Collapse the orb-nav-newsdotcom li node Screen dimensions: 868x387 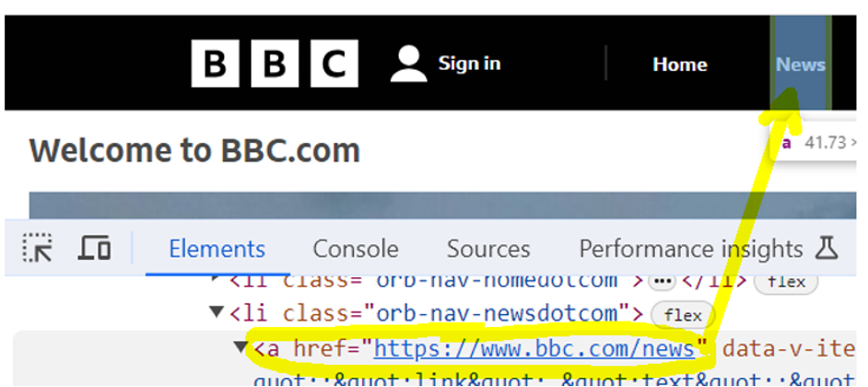(x=218, y=313)
